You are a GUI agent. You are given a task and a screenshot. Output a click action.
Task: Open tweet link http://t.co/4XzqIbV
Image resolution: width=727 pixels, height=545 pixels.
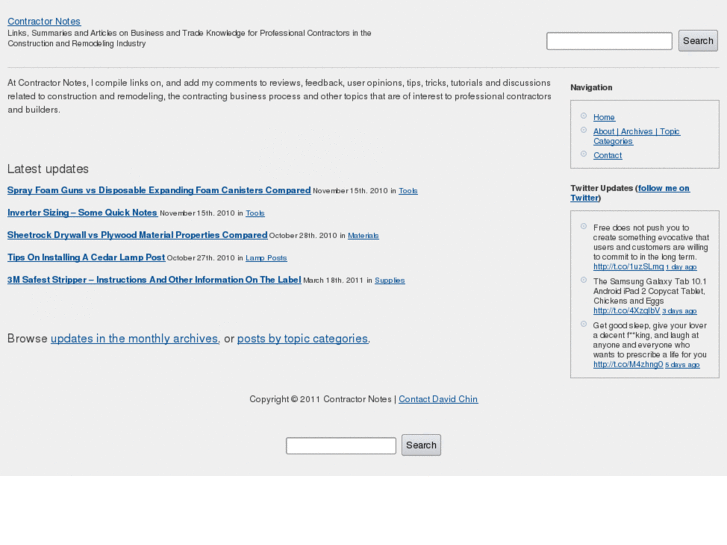coord(626,311)
